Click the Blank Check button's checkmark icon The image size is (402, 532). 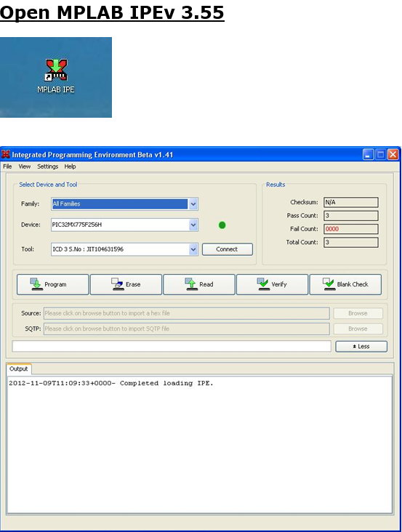(329, 284)
